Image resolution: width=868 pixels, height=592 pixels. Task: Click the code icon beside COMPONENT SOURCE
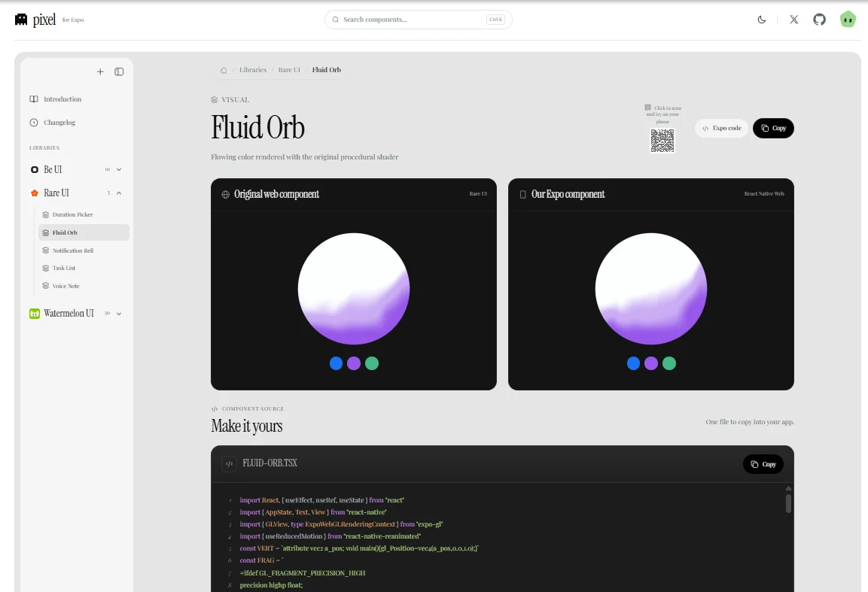(x=215, y=409)
